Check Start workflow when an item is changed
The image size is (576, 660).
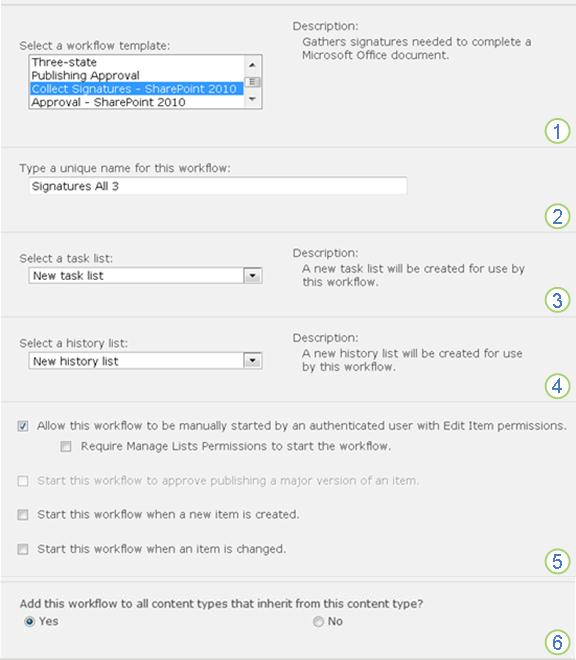tap(23, 549)
